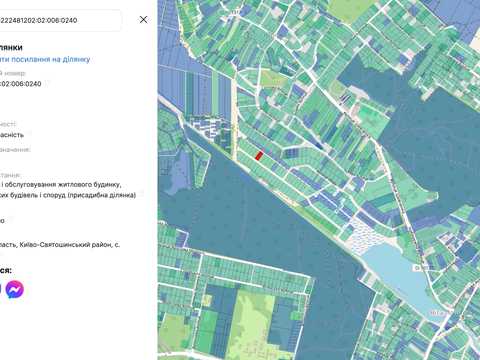Viewport: 480px width, 360px height.
Task: Click the cluster of blue parcels right of red parcel
Action: [291, 153]
